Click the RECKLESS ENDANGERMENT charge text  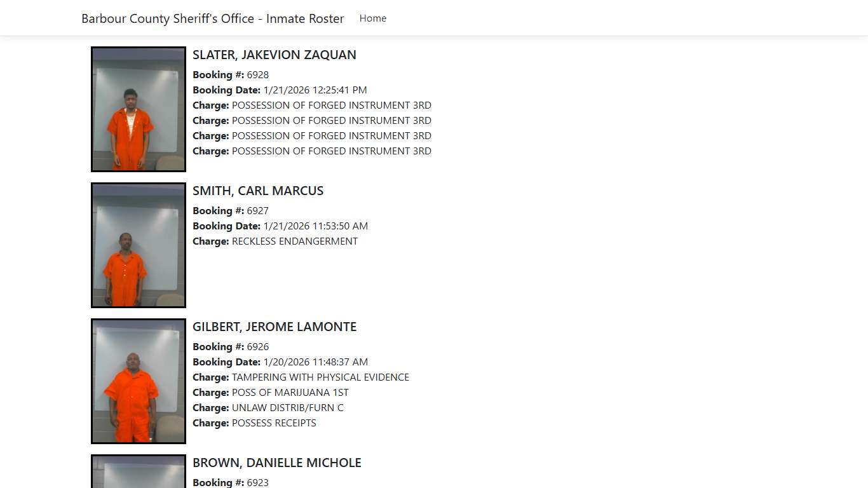tap(294, 241)
